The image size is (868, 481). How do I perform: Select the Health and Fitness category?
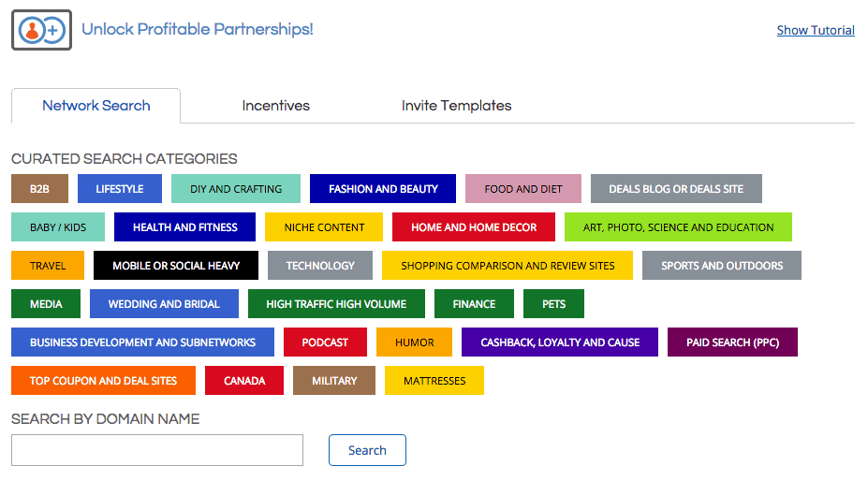pos(184,227)
